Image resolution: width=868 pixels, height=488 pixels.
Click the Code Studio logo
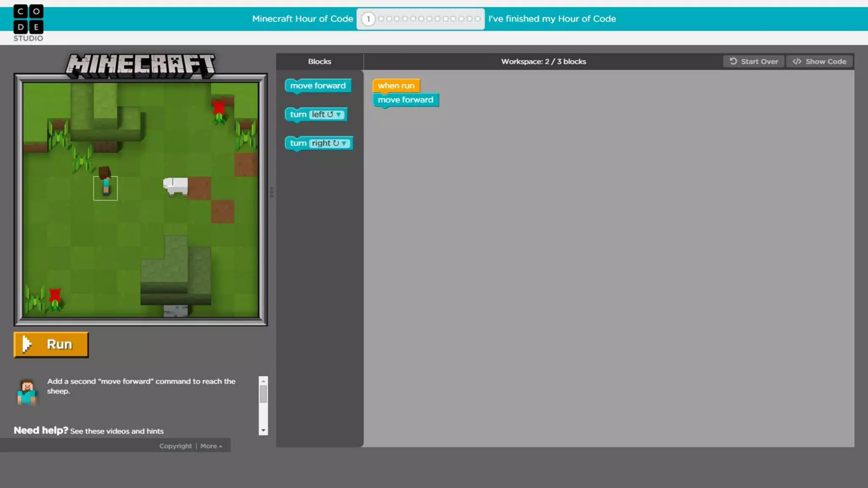(28, 23)
